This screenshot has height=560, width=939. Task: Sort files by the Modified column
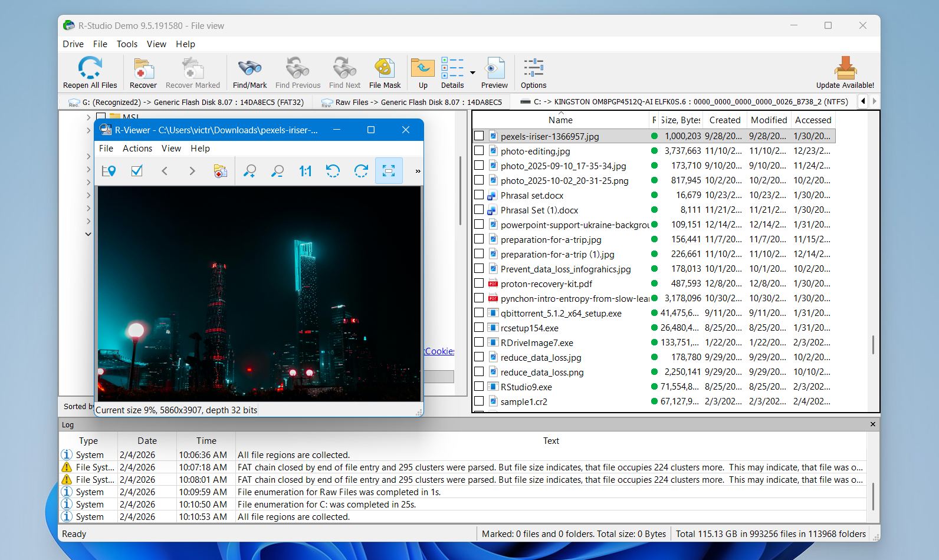click(769, 120)
